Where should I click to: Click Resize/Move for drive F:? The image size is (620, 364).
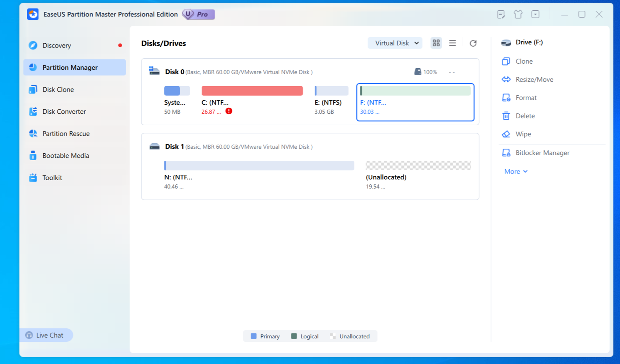point(534,80)
